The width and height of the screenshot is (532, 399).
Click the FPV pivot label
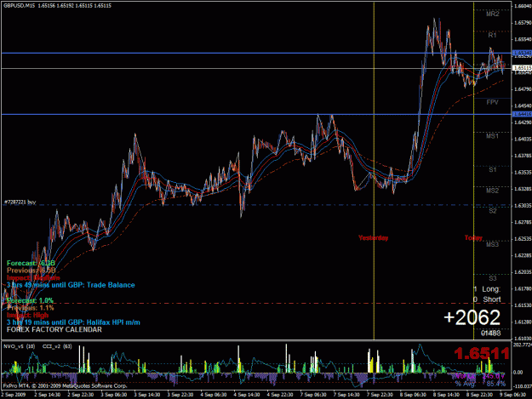click(x=492, y=102)
